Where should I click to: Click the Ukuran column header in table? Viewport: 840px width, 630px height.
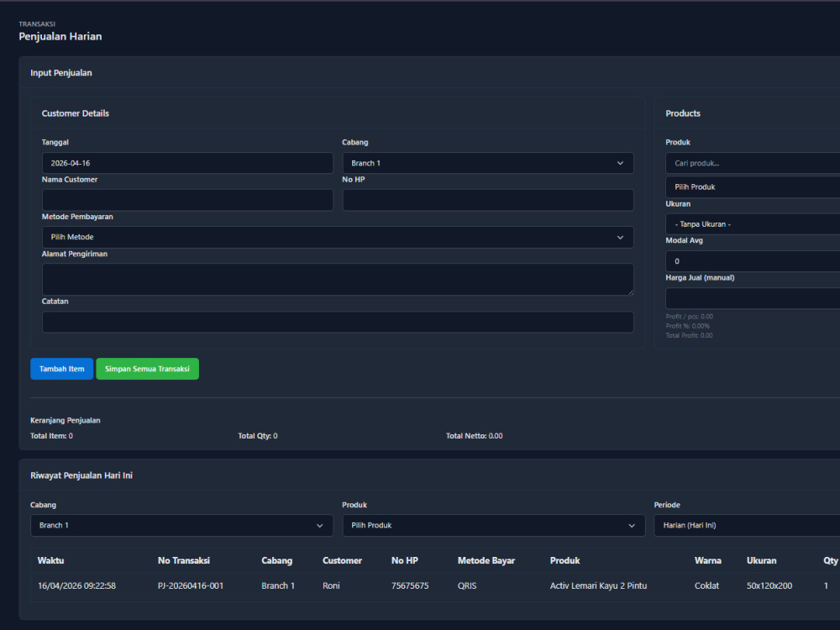(761, 560)
